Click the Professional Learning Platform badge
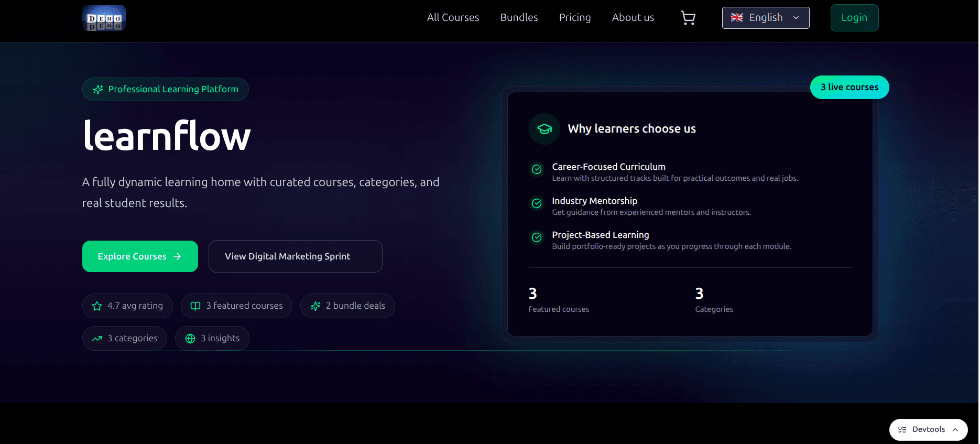This screenshot has height=444, width=980. tap(166, 90)
